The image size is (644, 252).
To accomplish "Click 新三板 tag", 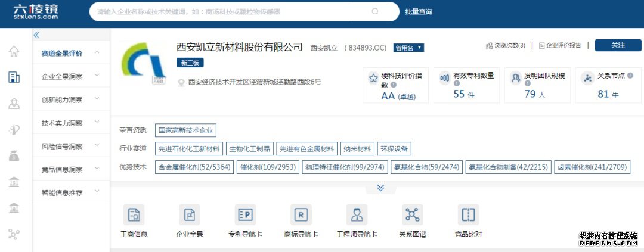I will click(x=190, y=63).
